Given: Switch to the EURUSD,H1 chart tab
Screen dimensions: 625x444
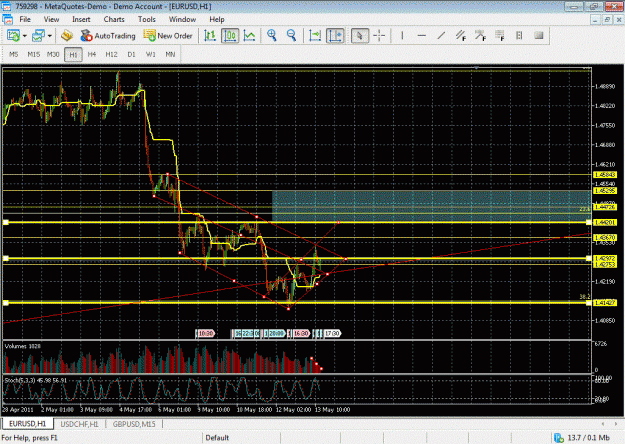Looking at the screenshot, I should tap(28, 424).
